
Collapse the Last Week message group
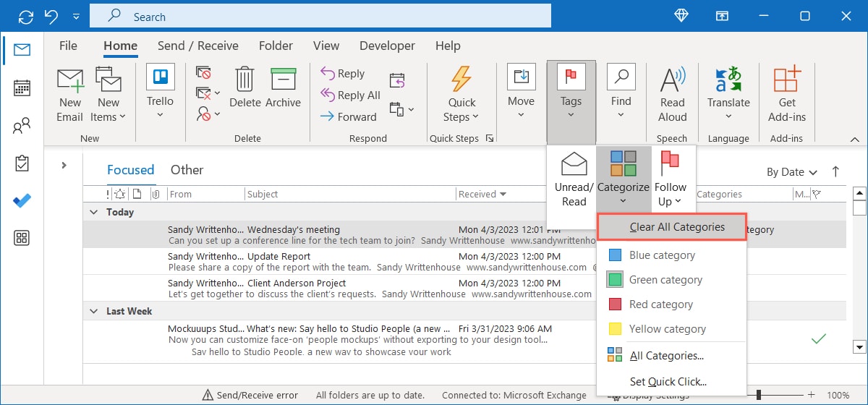point(93,311)
